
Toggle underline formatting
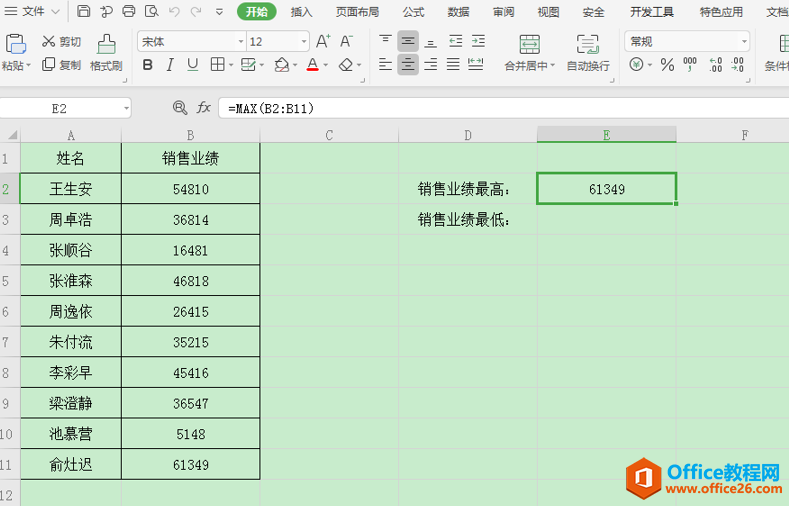coord(193,65)
